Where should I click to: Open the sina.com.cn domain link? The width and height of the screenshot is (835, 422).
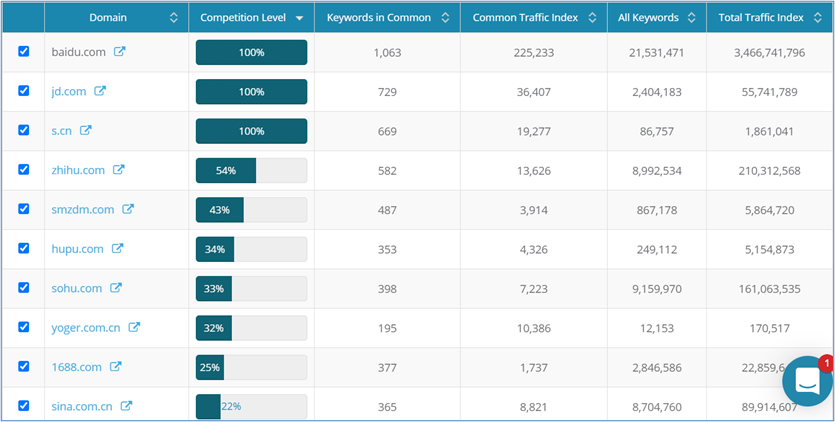point(82,407)
